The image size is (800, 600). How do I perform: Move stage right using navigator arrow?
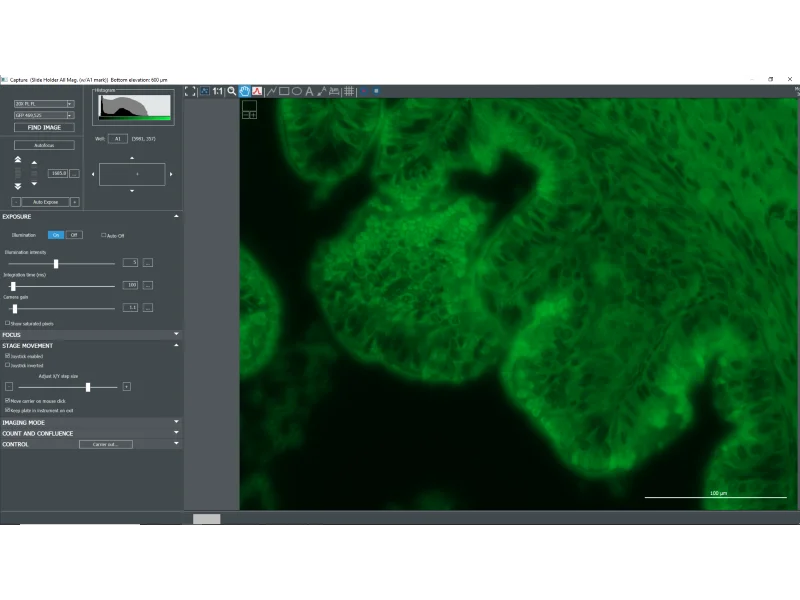pyautogui.click(x=171, y=174)
